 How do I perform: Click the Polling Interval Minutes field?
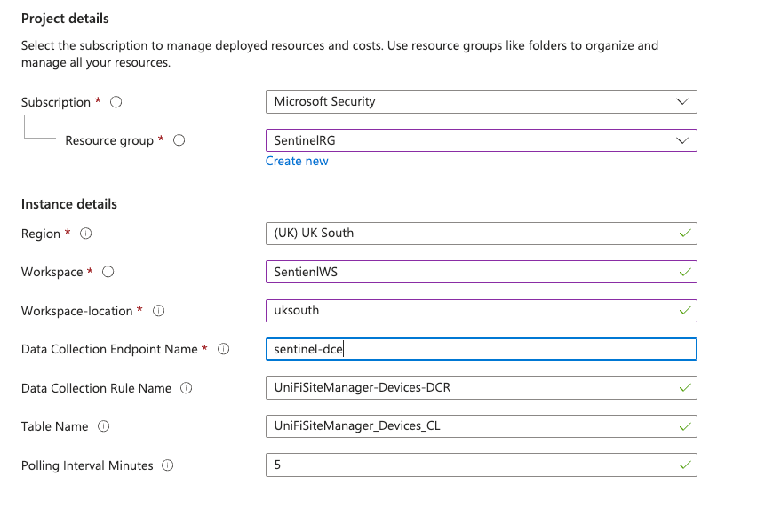click(480, 465)
